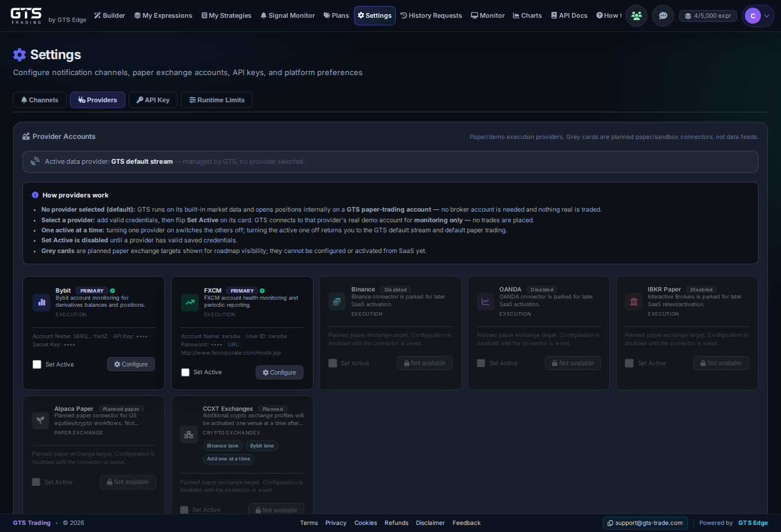Open the Plans page

click(x=336, y=15)
